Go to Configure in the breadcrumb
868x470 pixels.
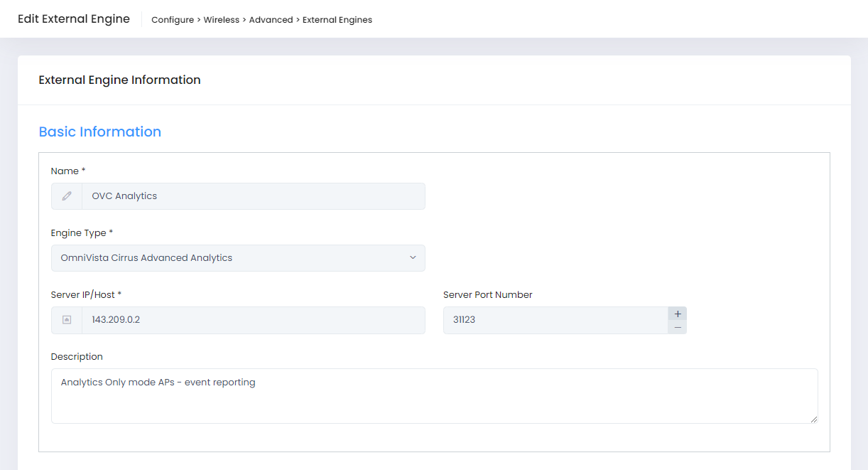(x=173, y=20)
